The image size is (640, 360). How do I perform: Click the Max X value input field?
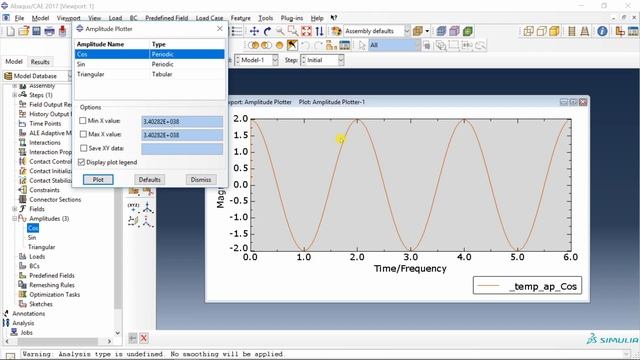pyautogui.click(x=182, y=135)
